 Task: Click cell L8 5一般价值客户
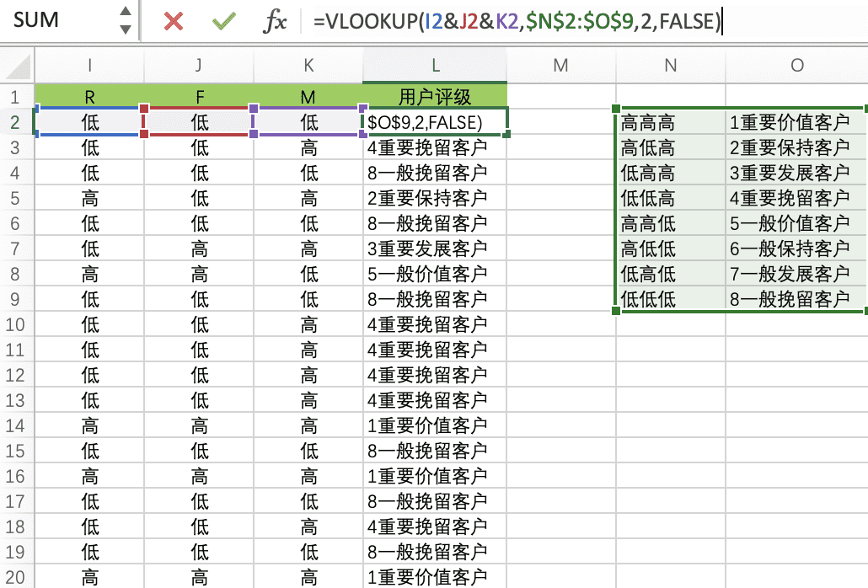tap(435, 274)
